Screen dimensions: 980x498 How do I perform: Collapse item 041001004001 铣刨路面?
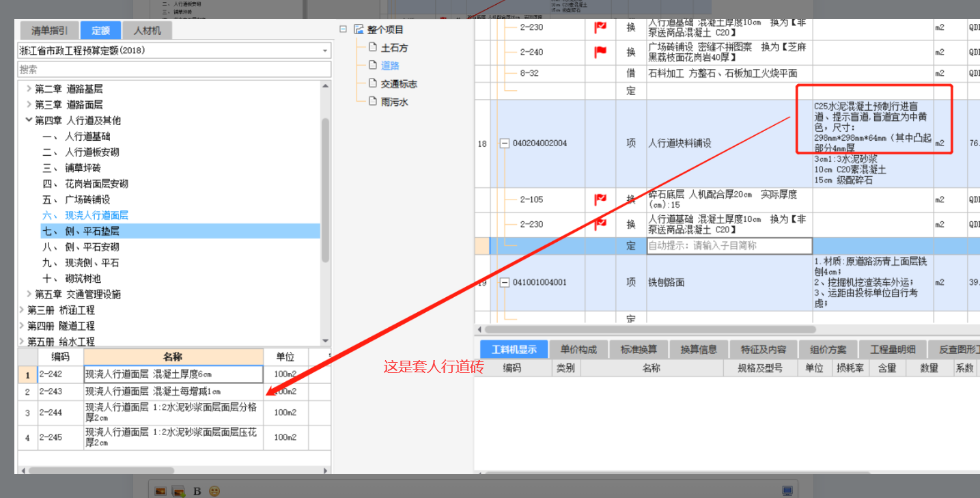coord(505,282)
